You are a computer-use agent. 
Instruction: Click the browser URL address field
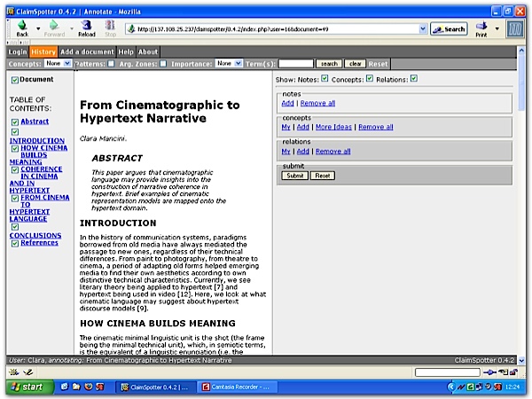click(x=277, y=29)
